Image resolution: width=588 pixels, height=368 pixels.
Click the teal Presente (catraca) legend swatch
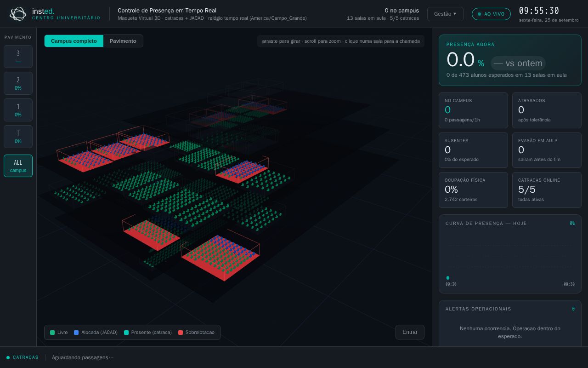[126, 333]
